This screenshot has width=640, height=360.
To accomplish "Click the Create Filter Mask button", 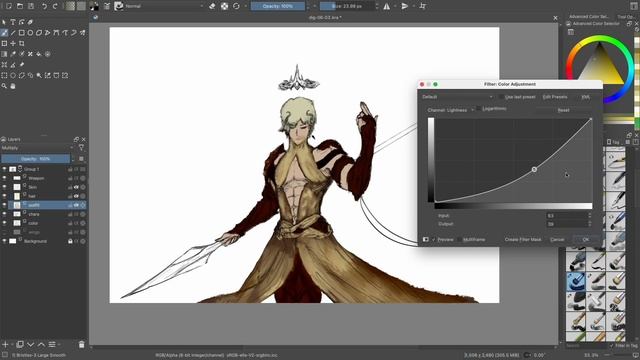I will click(523, 240).
